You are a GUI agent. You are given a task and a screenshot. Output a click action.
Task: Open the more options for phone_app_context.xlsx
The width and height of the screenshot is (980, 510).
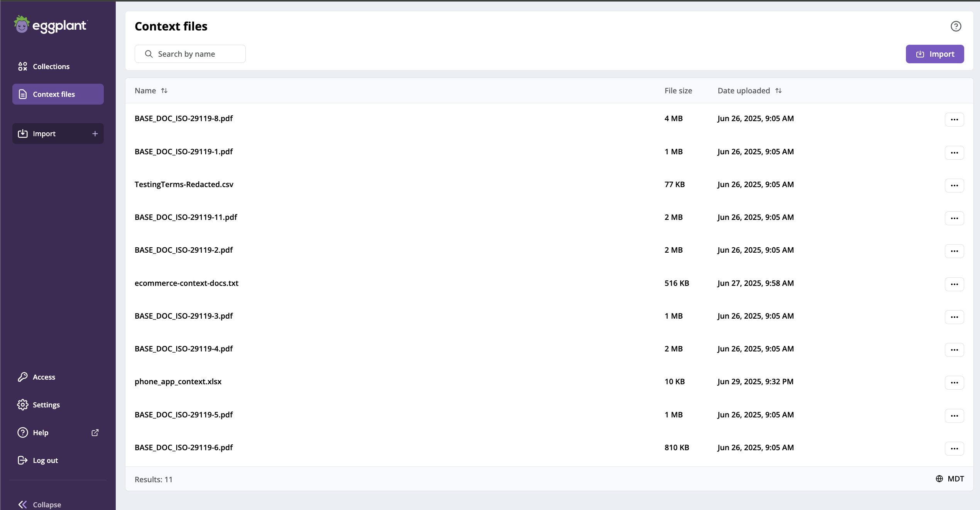tap(954, 383)
